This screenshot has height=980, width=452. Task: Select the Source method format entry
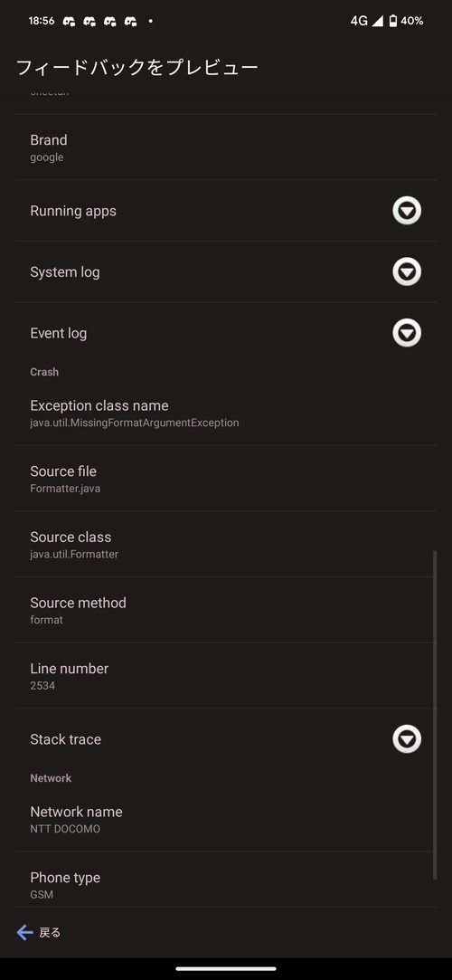(226, 610)
